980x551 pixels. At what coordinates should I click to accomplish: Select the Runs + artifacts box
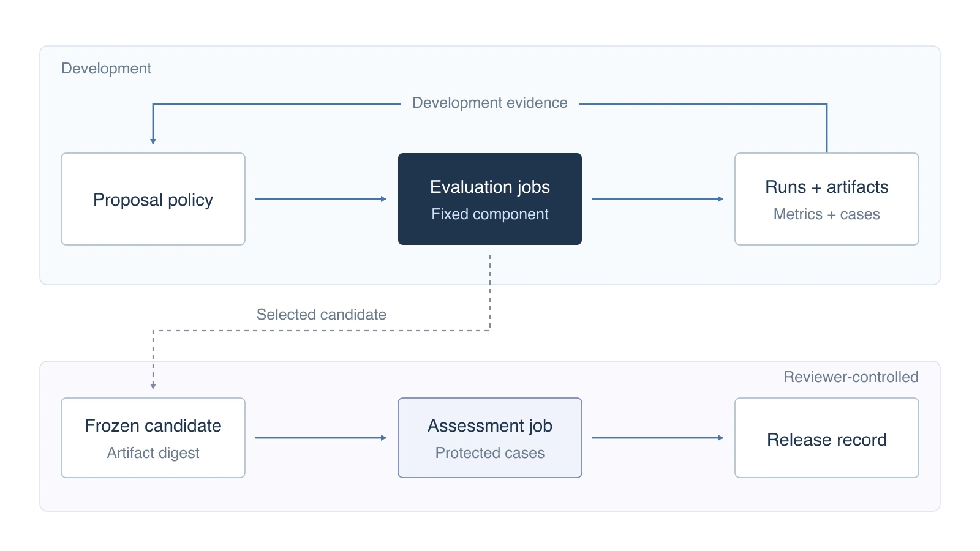pos(827,199)
